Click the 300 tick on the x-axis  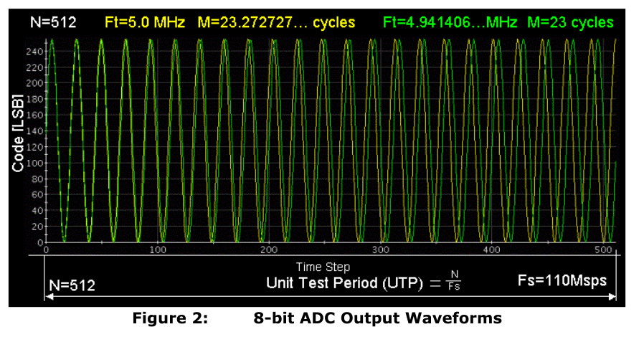(x=381, y=251)
